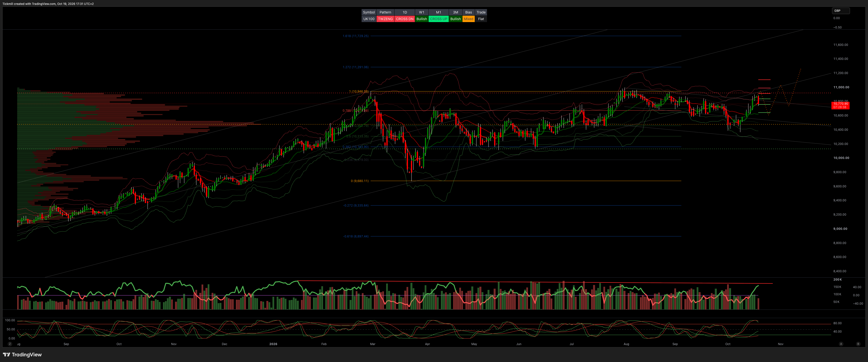Click the orange Mixed bias cell
This screenshot has height=362, width=868.
(x=468, y=19)
